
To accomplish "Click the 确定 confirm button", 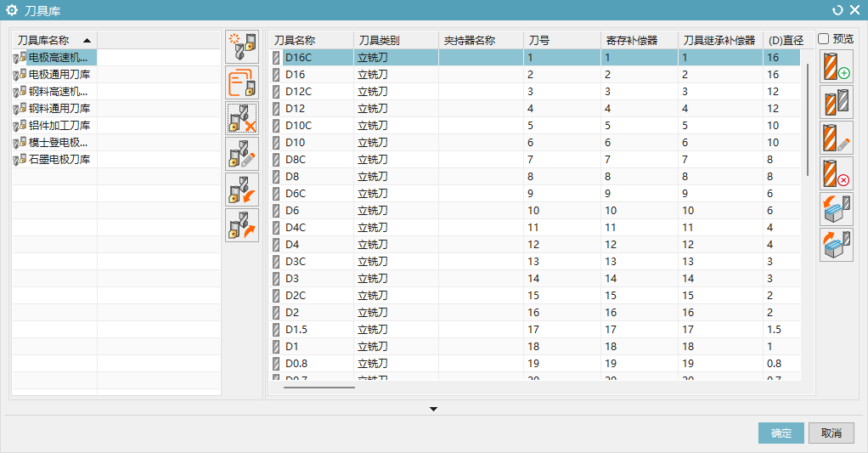I will click(x=781, y=433).
